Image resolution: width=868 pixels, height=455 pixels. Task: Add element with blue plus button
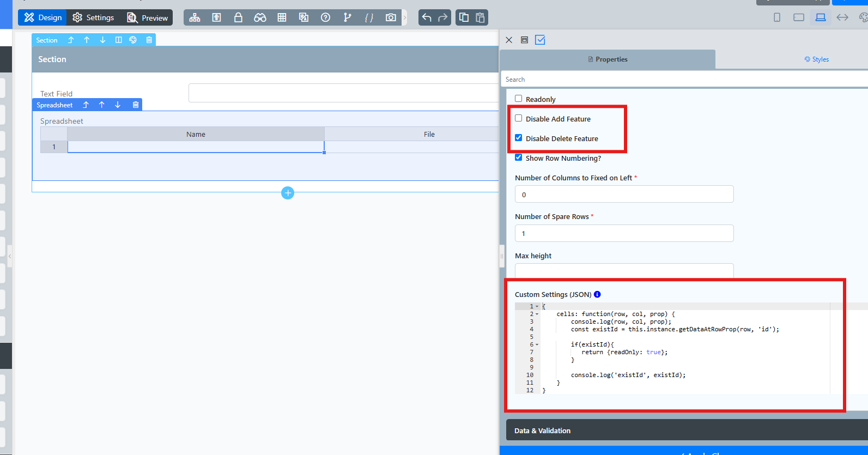click(288, 192)
